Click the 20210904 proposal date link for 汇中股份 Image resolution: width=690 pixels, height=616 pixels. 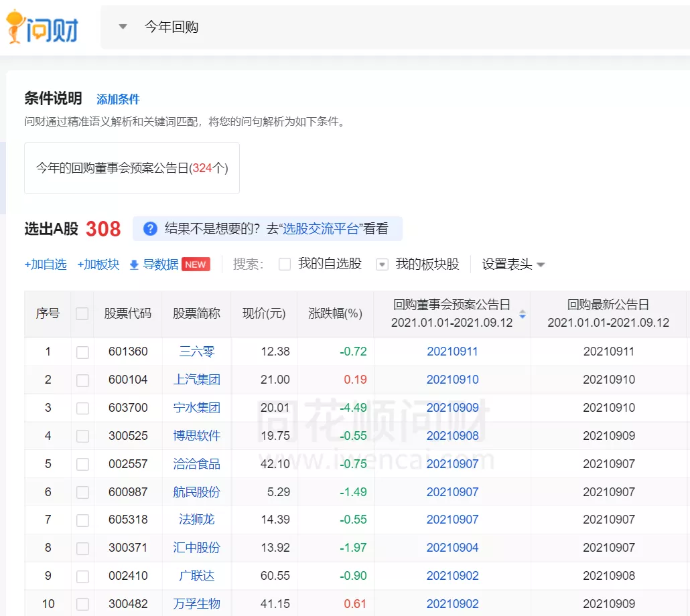[452, 548]
